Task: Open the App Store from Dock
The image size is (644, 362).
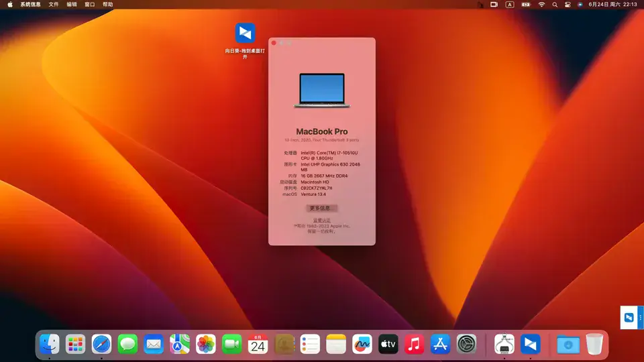Action: pos(440,344)
